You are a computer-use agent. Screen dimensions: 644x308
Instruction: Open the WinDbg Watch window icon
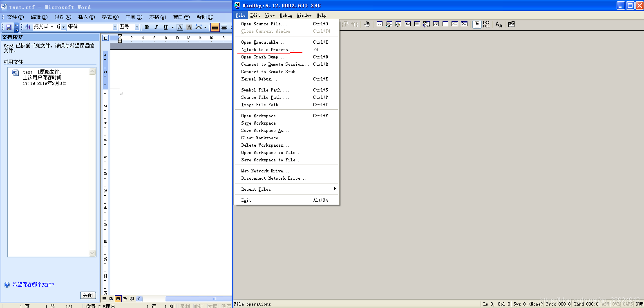pos(389,24)
